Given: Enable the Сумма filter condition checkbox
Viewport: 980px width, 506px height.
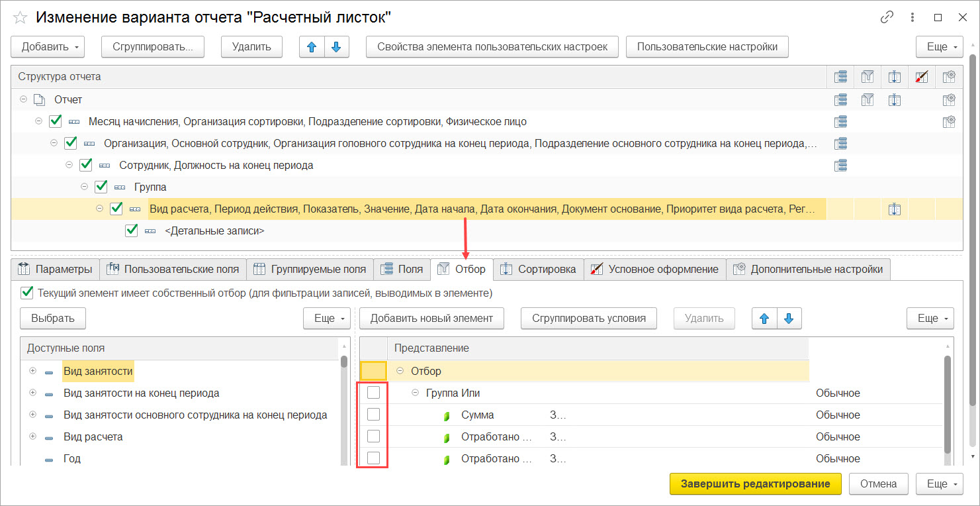Looking at the screenshot, I should [x=373, y=415].
